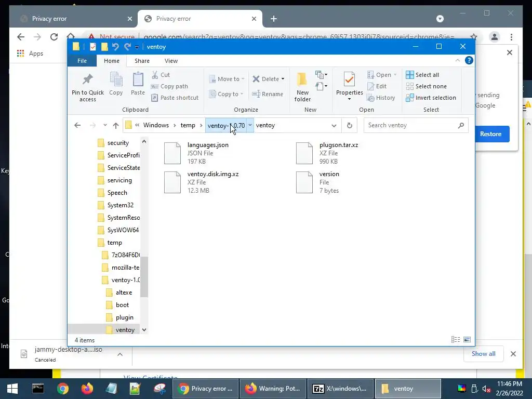
Task: Click the Cut command
Action: tap(161, 75)
